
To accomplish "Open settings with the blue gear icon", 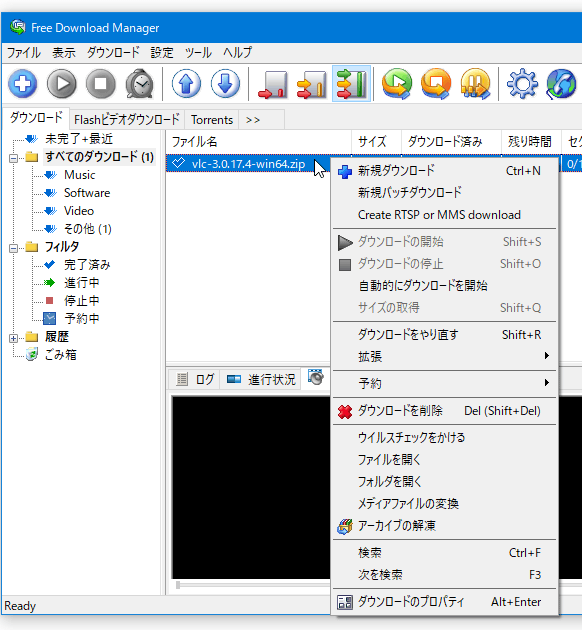I will tap(522, 84).
